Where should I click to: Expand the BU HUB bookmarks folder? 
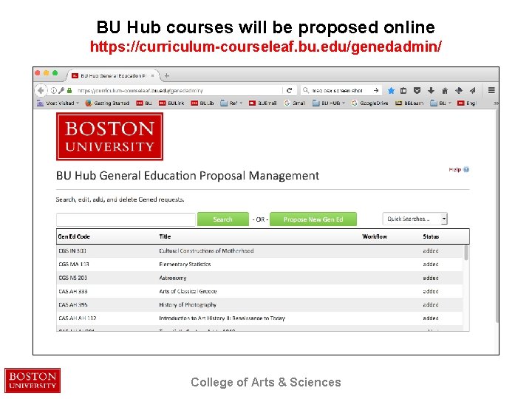click(x=329, y=103)
